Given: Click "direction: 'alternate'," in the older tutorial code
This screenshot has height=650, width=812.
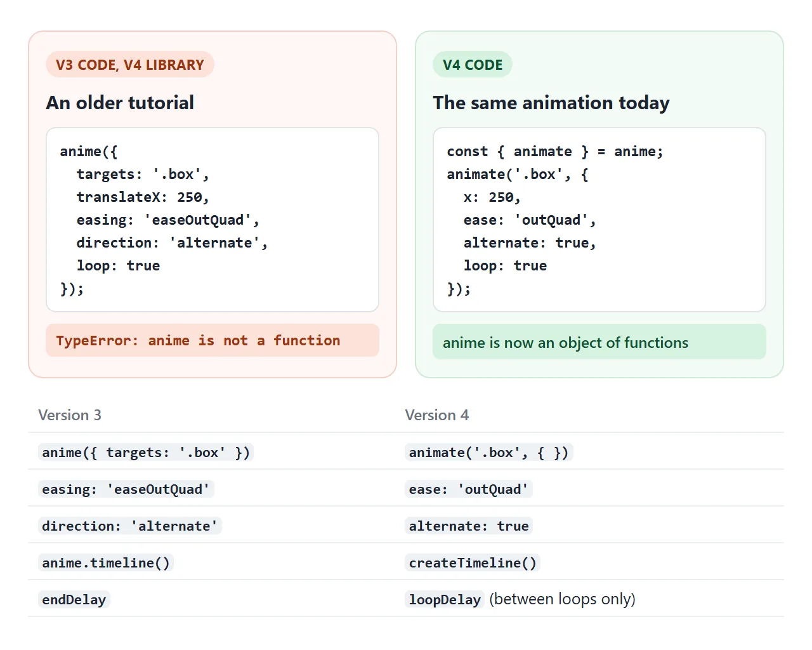Looking at the screenshot, I should coord(172,243).
